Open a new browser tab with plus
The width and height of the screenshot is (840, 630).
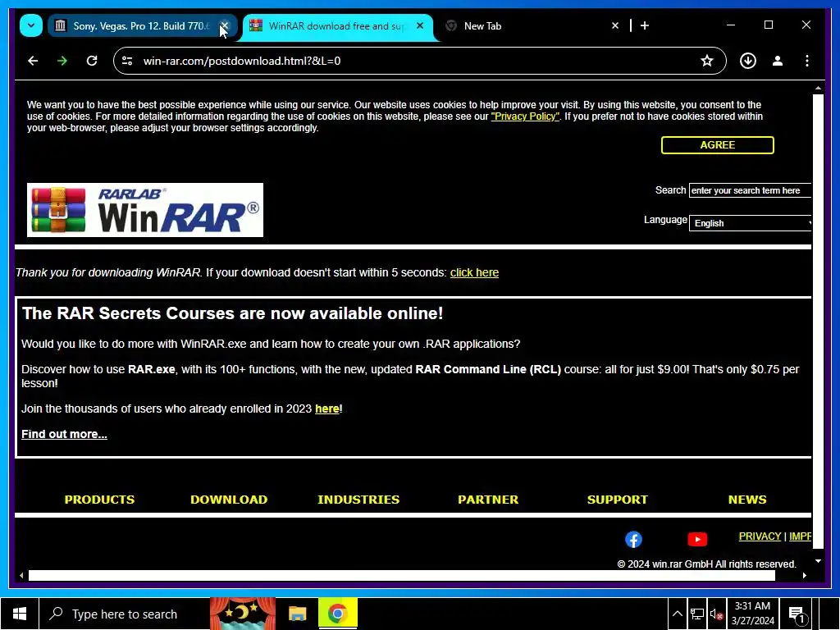pyautogui.click(x=645, y=25)
